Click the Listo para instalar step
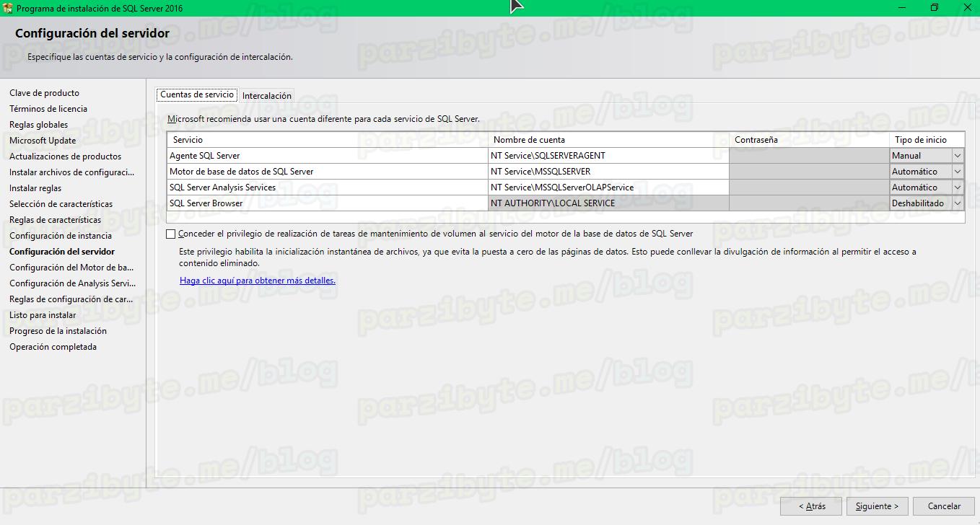Image resolution: width=980 pixels, height=525 pixels. (x=43, y=315)
